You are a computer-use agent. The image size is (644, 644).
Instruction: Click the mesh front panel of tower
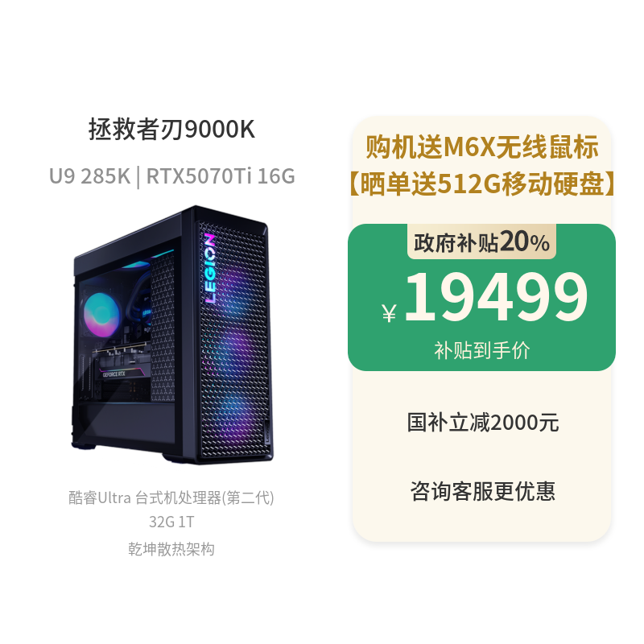(x=235, y=341)
